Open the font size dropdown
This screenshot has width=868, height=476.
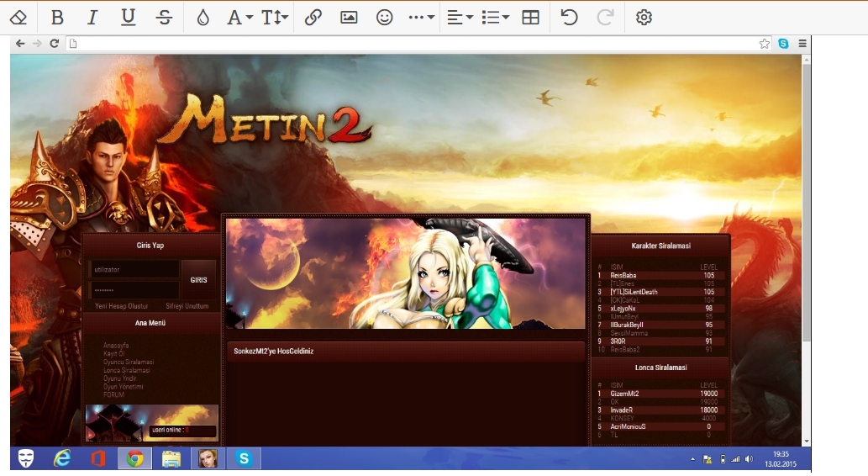point(275,18)
